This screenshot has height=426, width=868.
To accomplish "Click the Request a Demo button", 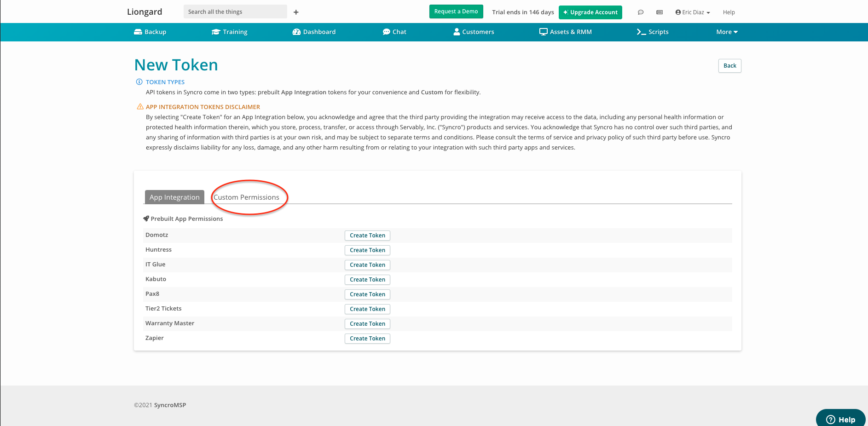I will click(x=456, y=12).
